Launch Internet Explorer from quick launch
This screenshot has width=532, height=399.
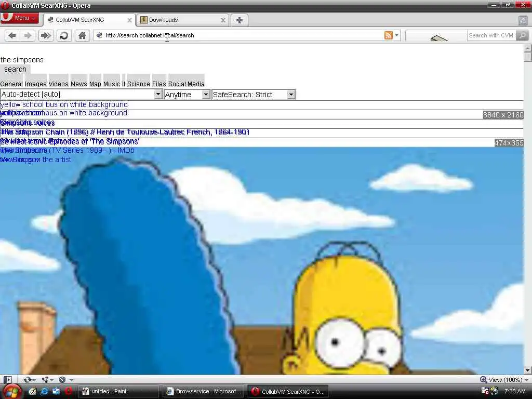point(44,391)
